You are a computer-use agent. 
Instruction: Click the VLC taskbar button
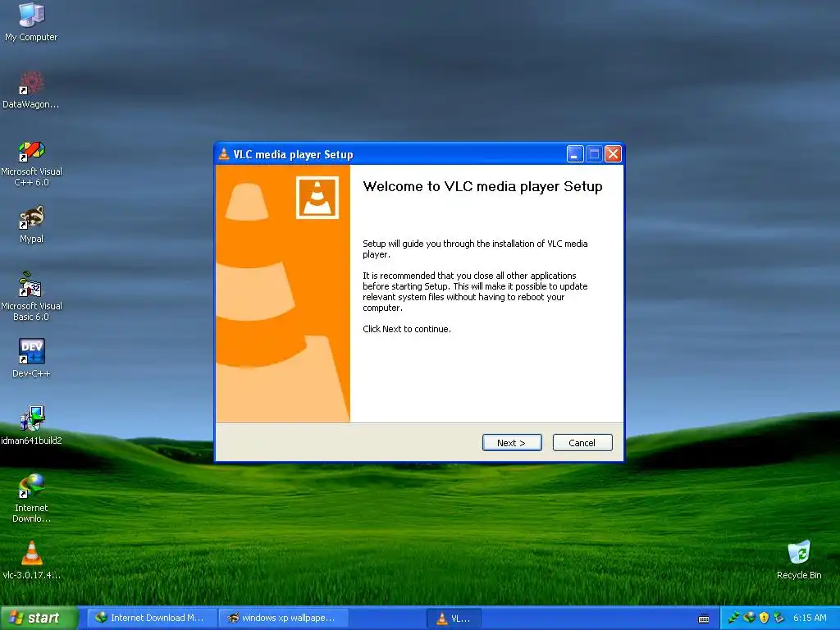454,619
